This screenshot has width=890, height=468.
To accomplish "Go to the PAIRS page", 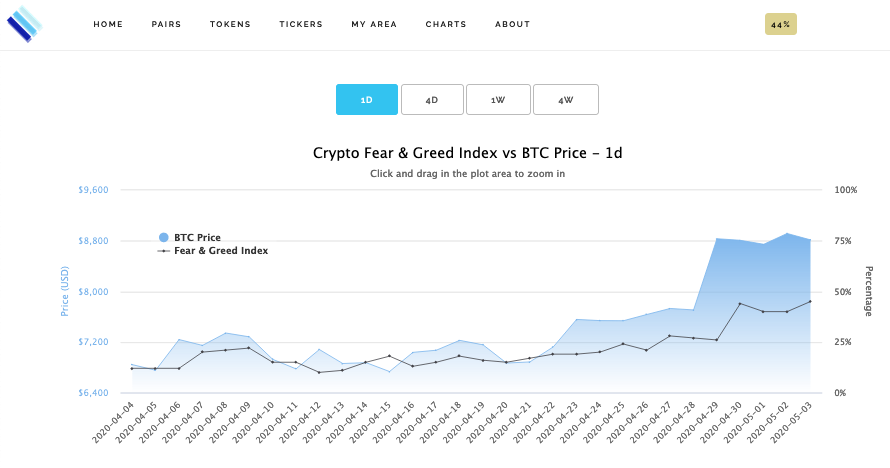I will (166, 24).
